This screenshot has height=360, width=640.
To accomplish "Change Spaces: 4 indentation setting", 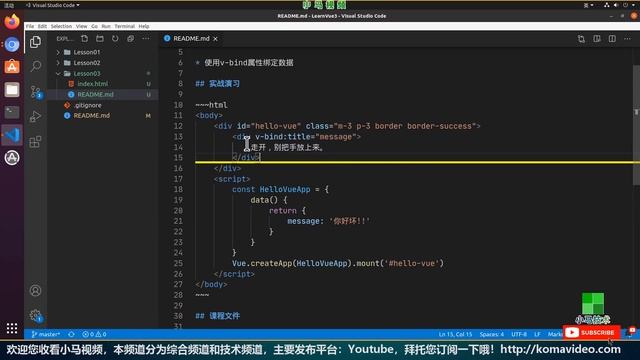I will point(491,334).
